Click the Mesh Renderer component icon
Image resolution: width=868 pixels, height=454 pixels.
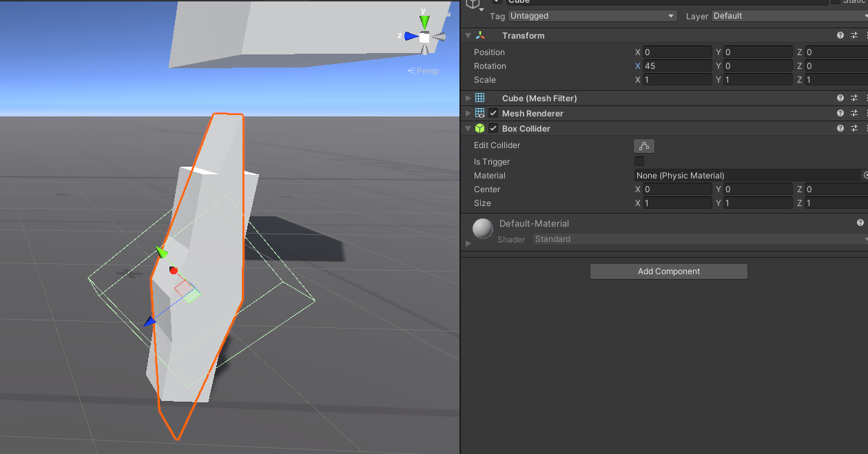click(479, 113)
